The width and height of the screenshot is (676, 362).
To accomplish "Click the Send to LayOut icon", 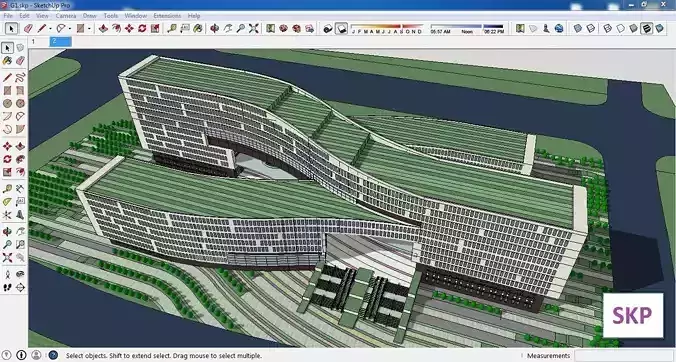I will 310,28.
